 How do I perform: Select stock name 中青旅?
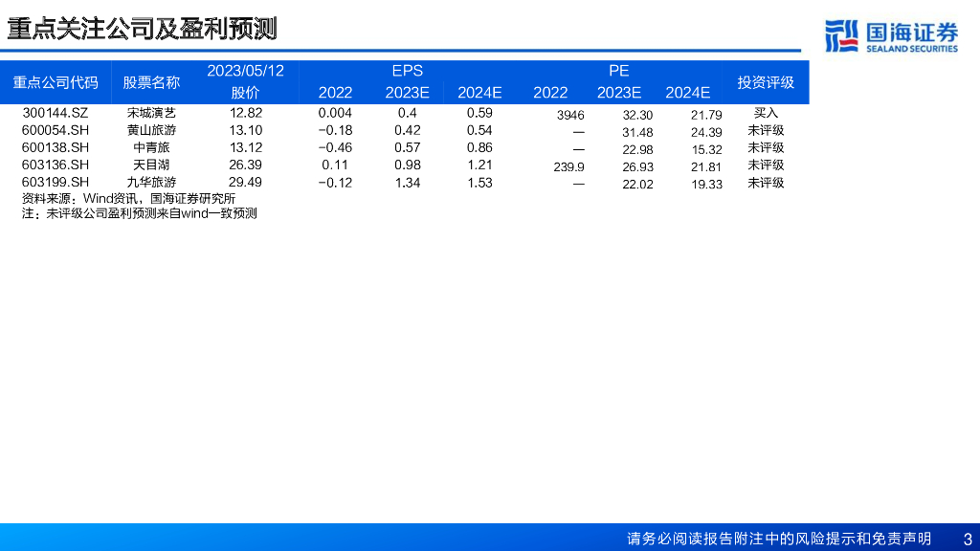[151, 148]
